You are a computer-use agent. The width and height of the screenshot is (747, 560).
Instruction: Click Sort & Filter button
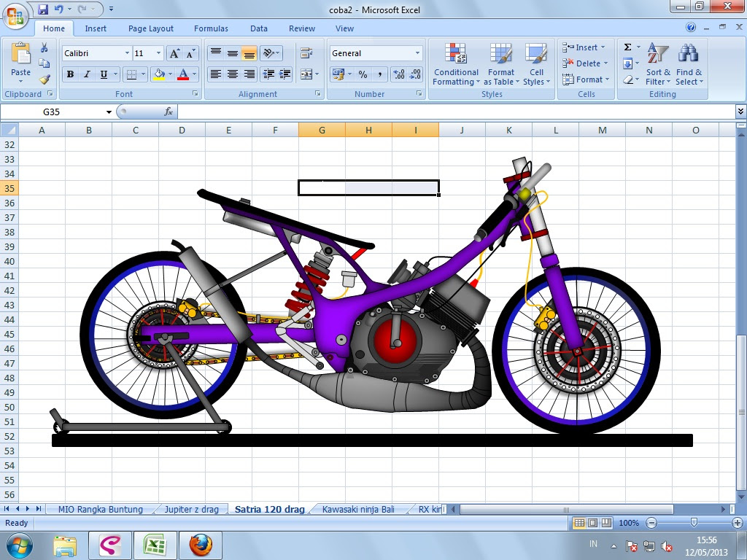[658, 64]
